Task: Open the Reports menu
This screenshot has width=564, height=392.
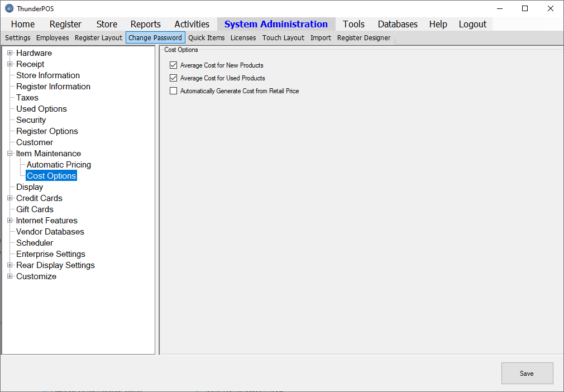Action: [145, 24]
